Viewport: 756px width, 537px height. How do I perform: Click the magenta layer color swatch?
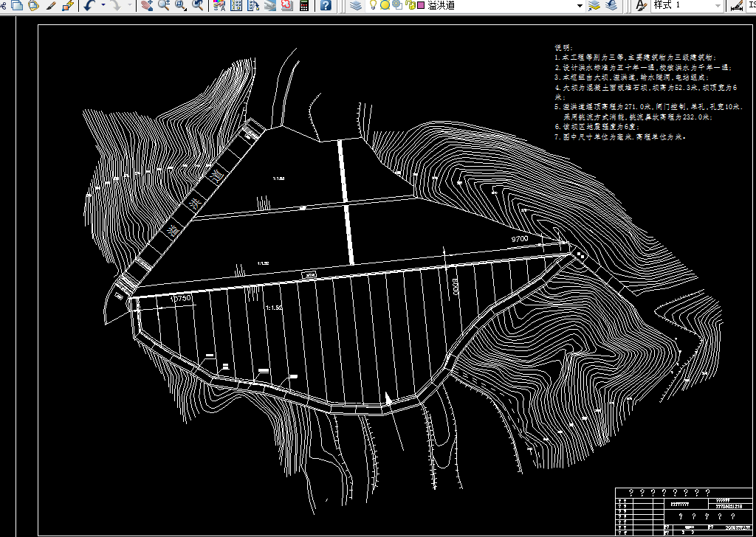tap(421, 5)
